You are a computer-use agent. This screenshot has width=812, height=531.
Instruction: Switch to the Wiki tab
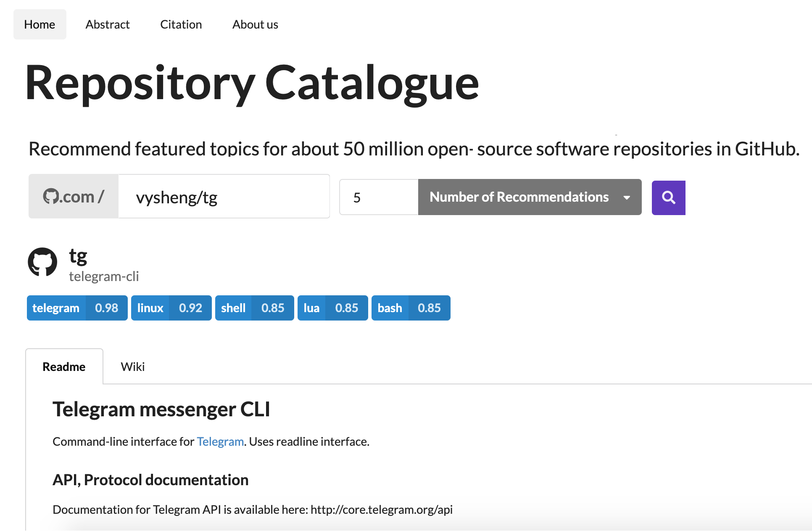132,367
